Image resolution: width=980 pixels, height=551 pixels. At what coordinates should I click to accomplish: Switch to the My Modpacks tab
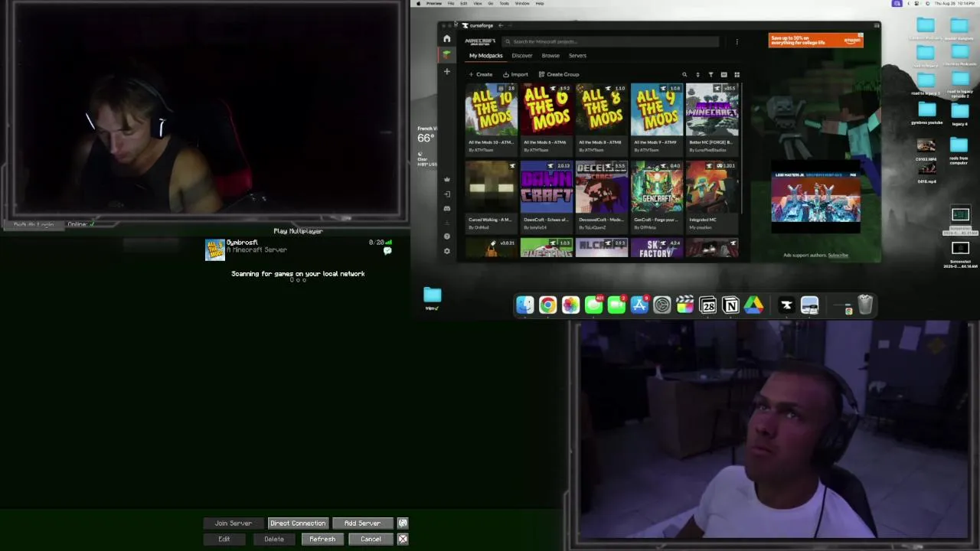486,55
